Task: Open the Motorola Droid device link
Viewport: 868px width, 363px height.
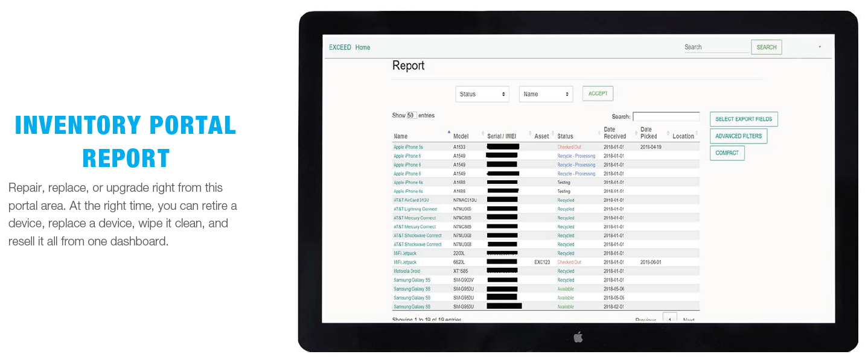Action: [407, 271]
